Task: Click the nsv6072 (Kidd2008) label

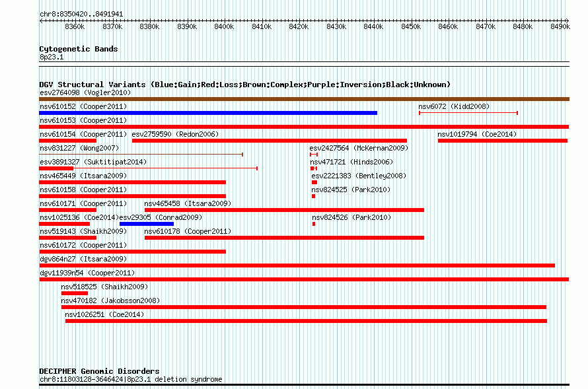Action: click(x=454, y=106)
